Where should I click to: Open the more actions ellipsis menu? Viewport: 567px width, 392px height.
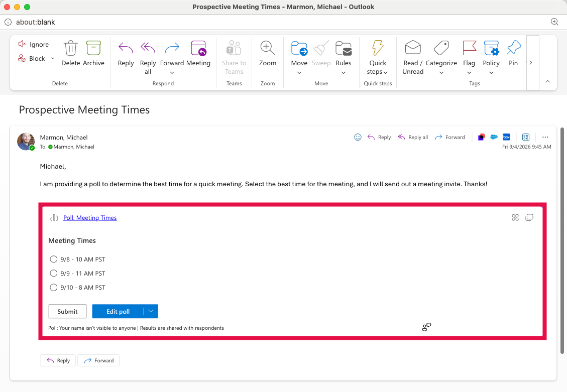point(545,138)
